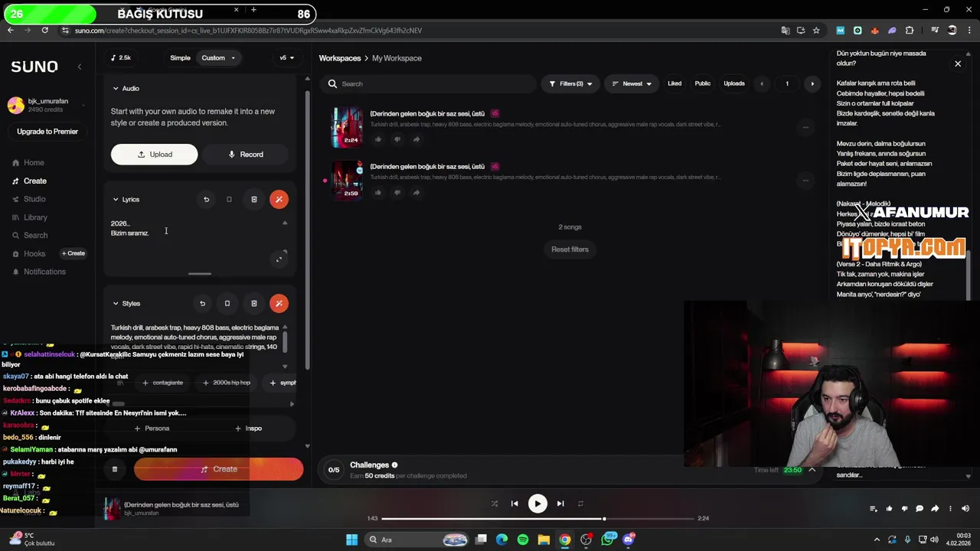The image size is (980, 551).
Task: Toggle the Uploads filter
Action: 734,83
